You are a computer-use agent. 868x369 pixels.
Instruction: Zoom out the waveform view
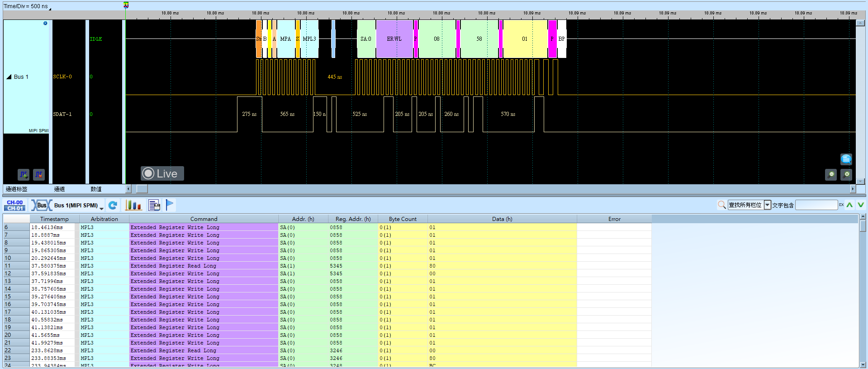(831, 174)
